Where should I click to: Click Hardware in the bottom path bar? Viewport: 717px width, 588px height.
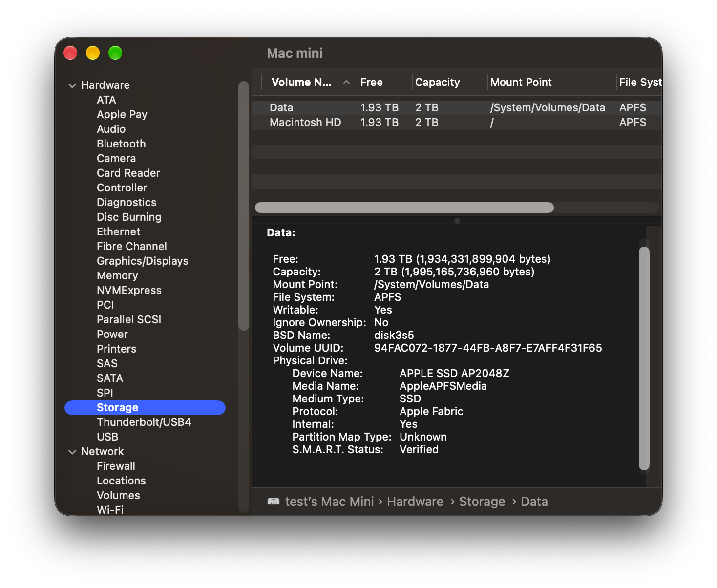415,502
